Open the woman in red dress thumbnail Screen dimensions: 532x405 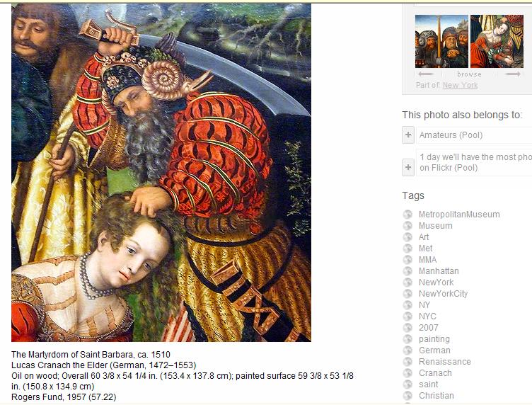(497, 41)
